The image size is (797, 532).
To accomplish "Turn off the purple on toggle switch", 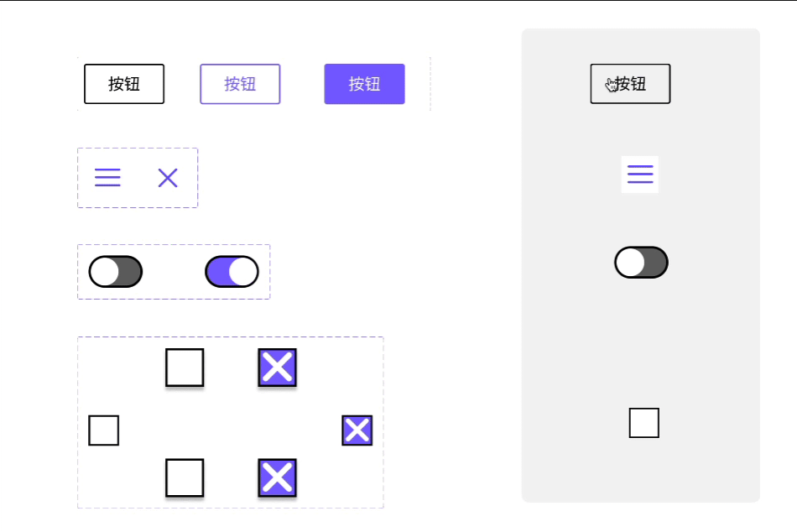I will [x=232, y=272].
